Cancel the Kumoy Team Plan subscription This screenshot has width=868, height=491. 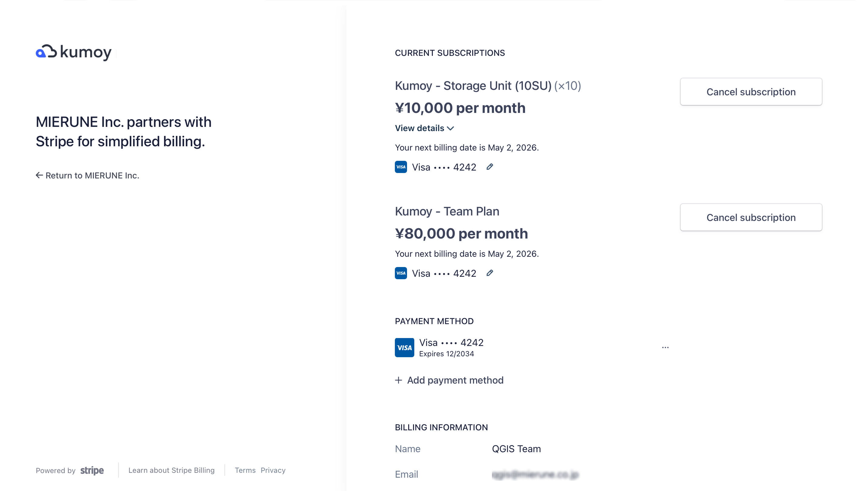(751, 218)
